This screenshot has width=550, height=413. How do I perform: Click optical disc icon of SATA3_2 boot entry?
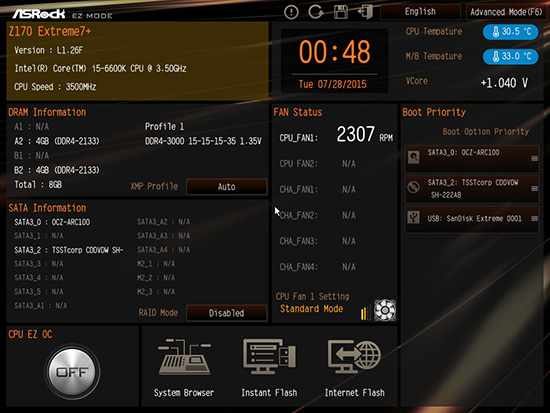[414, 187]
